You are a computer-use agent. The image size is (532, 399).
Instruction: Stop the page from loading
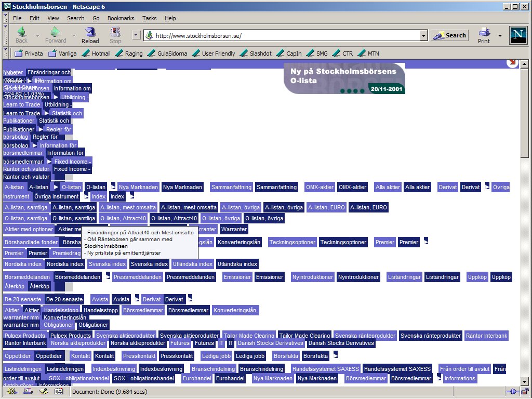click(x=115, y=35)
